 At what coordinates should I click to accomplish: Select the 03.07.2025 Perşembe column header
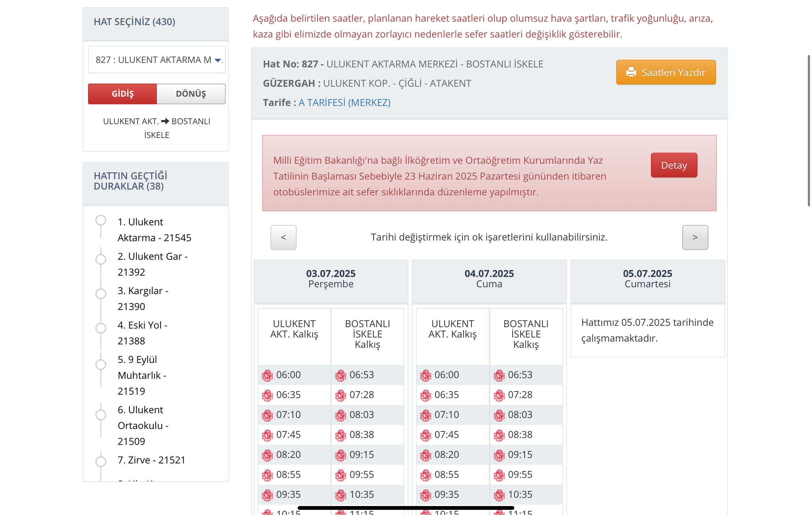tap(331, 279)
